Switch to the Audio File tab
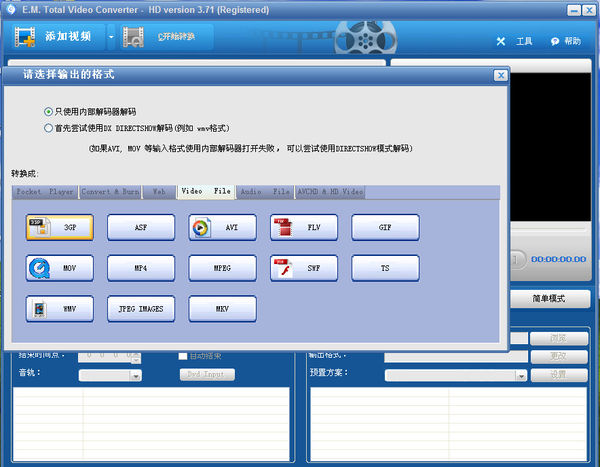Viewport: 600px width, 467px height. 265,192
